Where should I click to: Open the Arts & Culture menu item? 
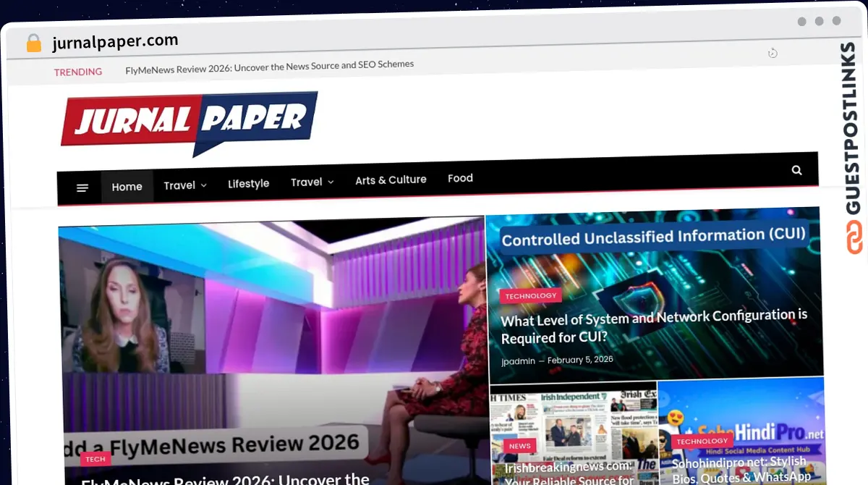pos(391,180)
